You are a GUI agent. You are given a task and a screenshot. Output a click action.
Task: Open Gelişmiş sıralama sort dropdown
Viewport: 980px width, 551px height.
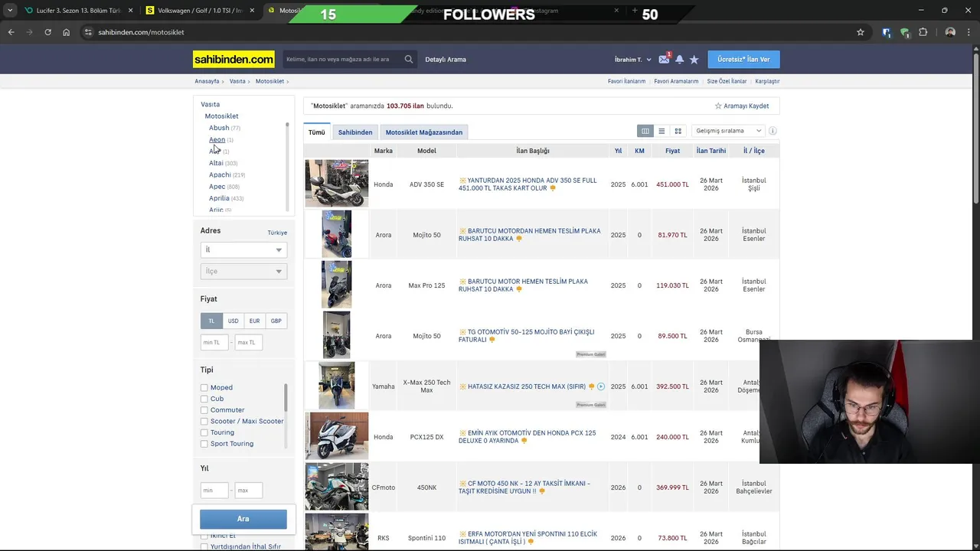coord(728,131)
